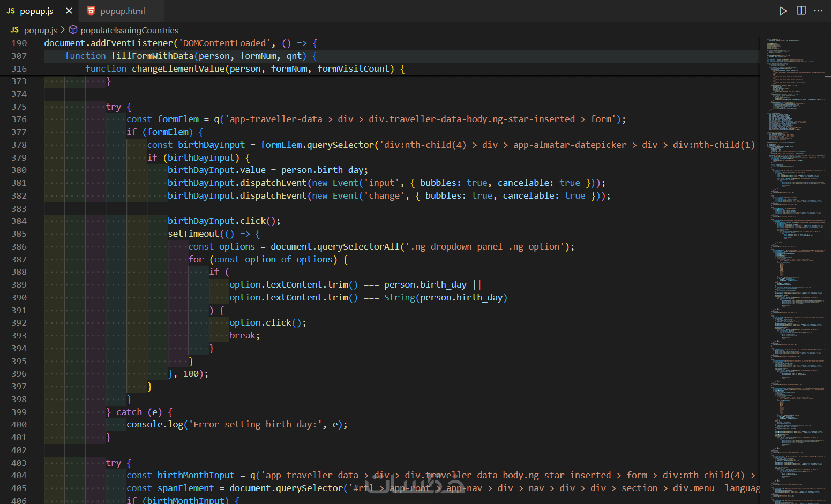831x504 pixels.
Task: Click the 'console.log' error statement
Action: tap(237, 424)
